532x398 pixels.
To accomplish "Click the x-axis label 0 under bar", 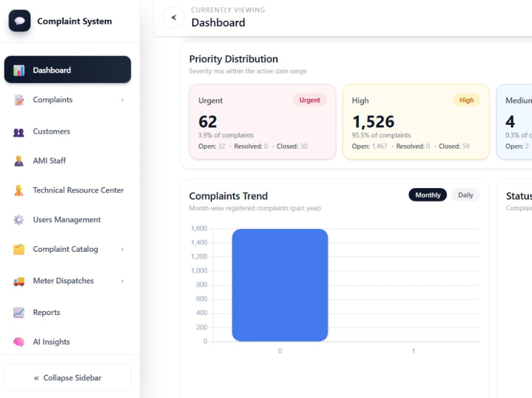I will [x=280, y=351].
